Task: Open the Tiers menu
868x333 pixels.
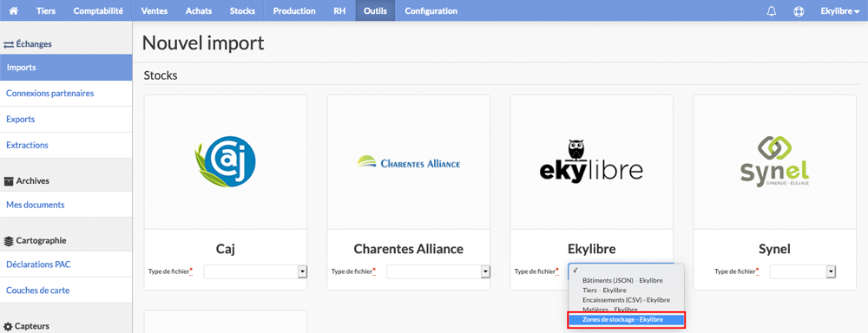Action: [x=46, y=11]
